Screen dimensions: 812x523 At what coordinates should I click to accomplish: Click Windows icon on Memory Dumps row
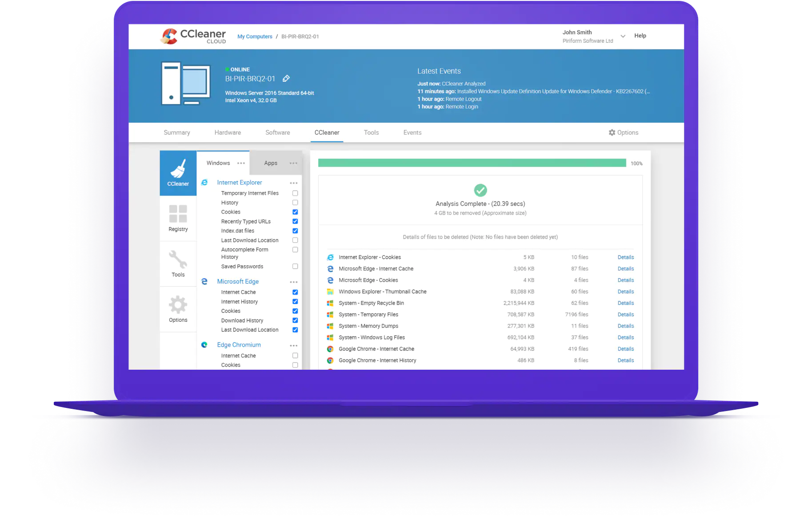click(x=330, y=326)
